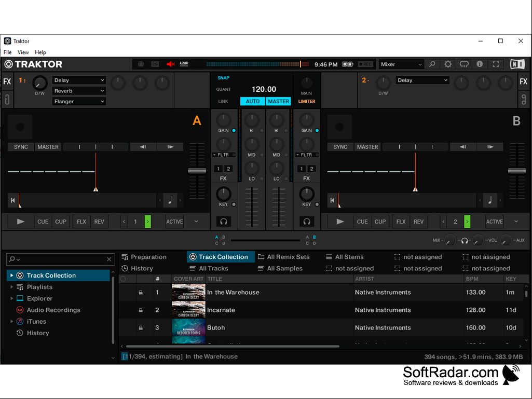This screenshot has height=399, width=532.
Task: Expand the Playlists tree node
Action: coord(11,287)
